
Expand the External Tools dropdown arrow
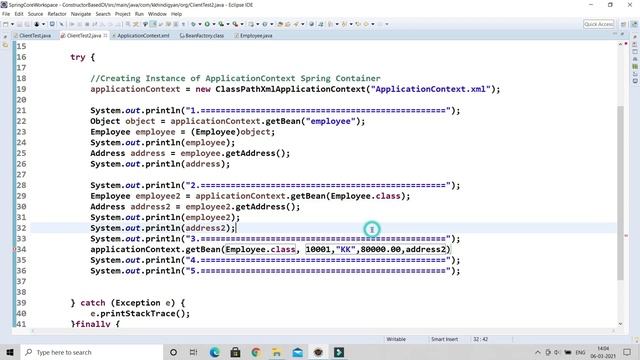[242, 24]
